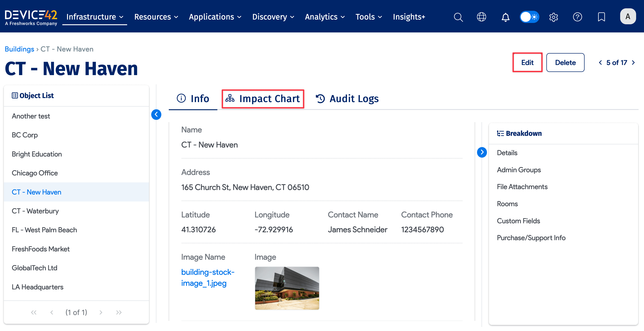Expand the Infrastructure menu
This screenshot has width=644, height=331.
95,17
